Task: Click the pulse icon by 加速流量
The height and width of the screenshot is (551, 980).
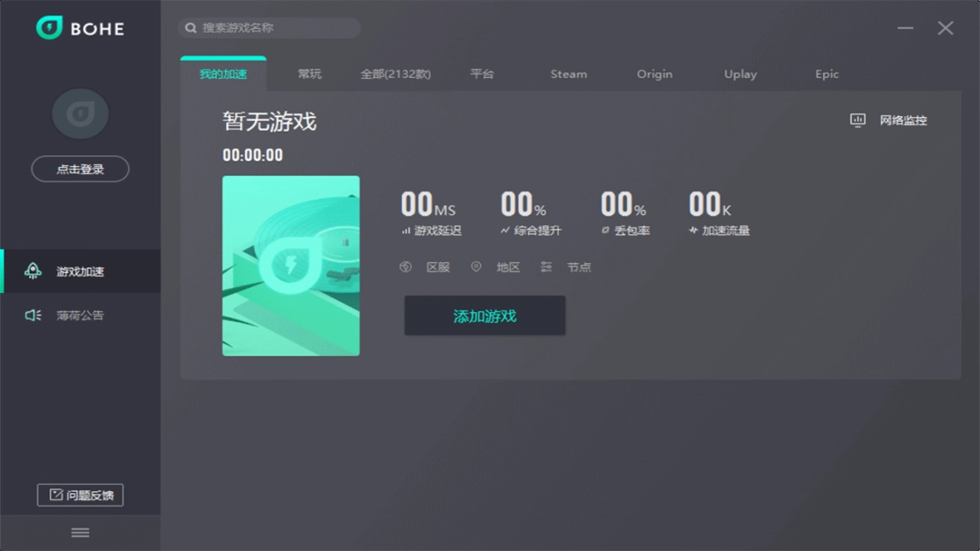Action: pos(693,231)
